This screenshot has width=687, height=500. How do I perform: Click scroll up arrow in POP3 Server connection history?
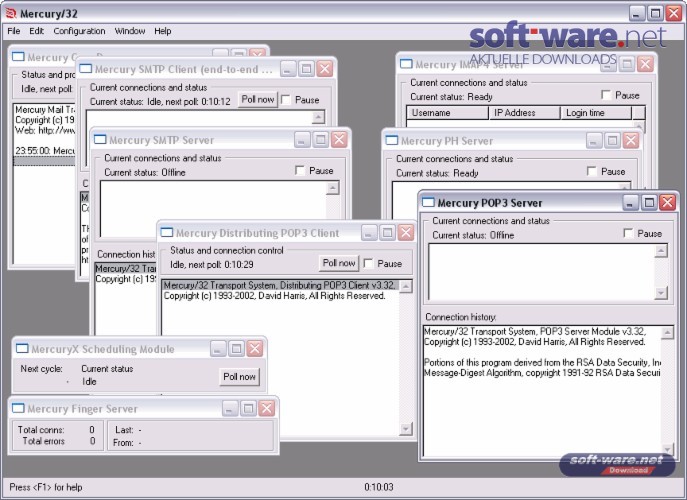click(x=667, y=333)
